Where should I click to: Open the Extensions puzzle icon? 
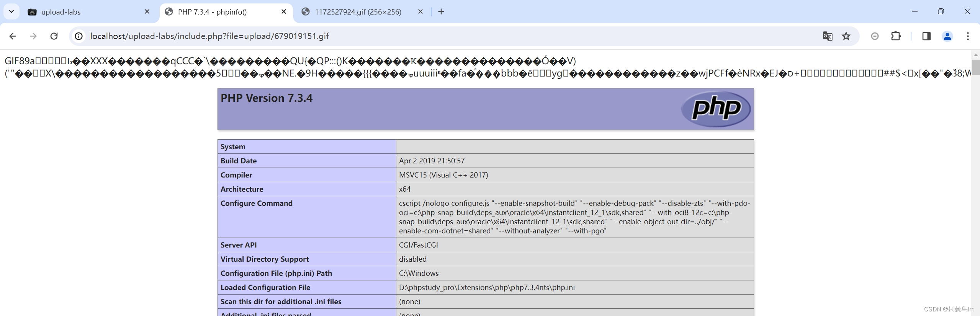[x=896, y=36]
